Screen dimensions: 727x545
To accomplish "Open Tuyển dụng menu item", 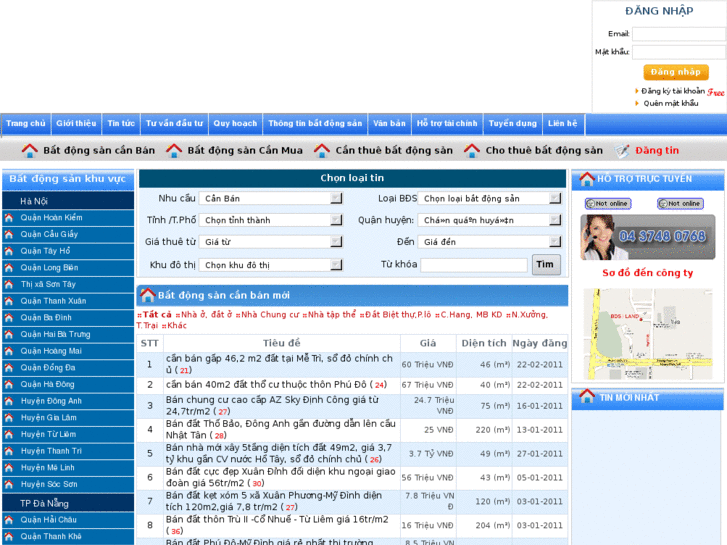I will click(x=512, y=123).
